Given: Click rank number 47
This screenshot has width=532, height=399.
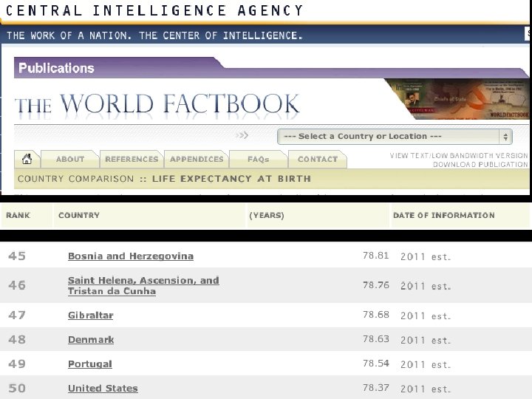Looking at the screenshot, I should coord(17,316).
